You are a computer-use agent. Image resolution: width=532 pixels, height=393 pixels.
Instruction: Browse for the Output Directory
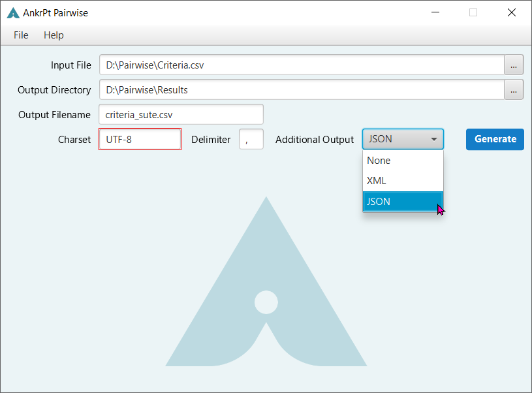(x=514, y=89)
